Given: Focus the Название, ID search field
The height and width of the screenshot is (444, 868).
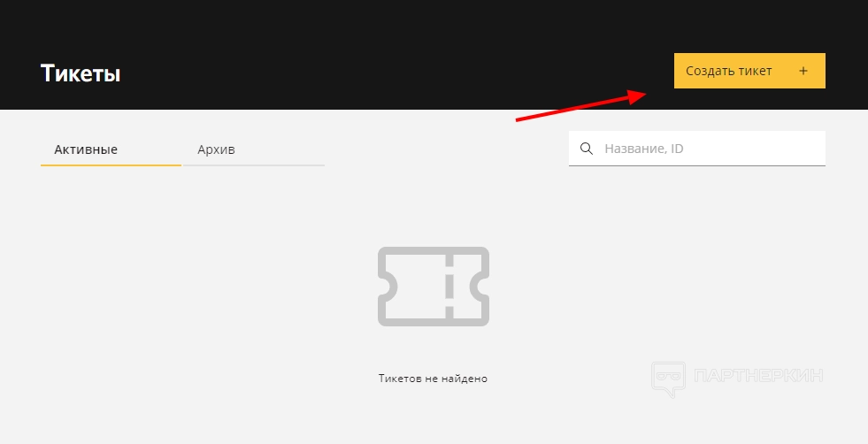Looking at the screenshot, I should [x=697, y=149].
